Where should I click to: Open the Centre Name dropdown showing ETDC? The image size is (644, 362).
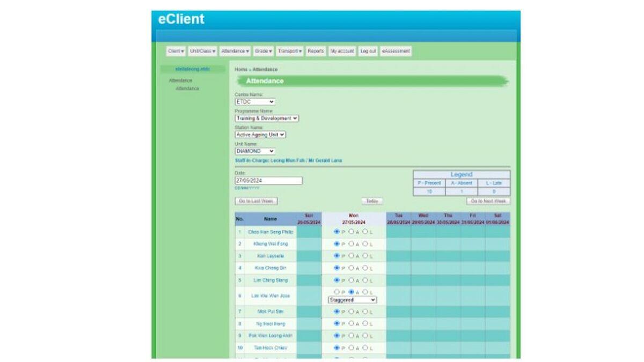coord(255,102)
